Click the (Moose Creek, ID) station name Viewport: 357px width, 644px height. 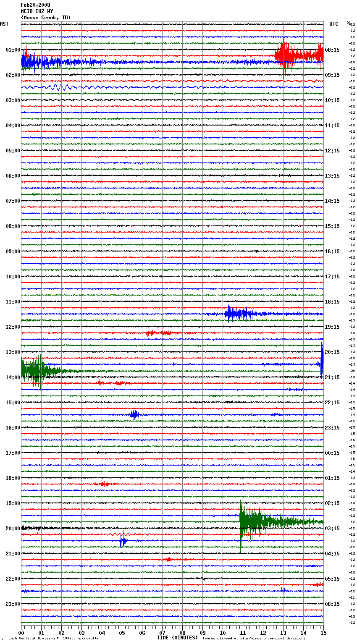point(46,18)
